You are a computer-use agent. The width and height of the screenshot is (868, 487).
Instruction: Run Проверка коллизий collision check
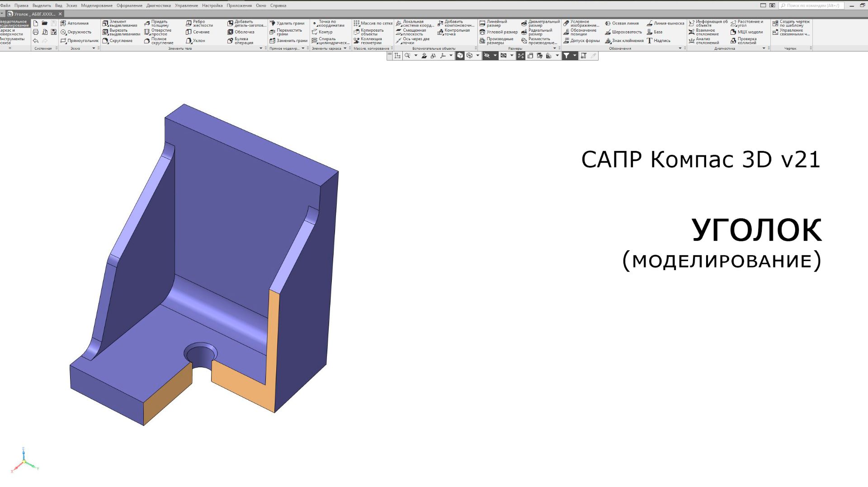744,41
